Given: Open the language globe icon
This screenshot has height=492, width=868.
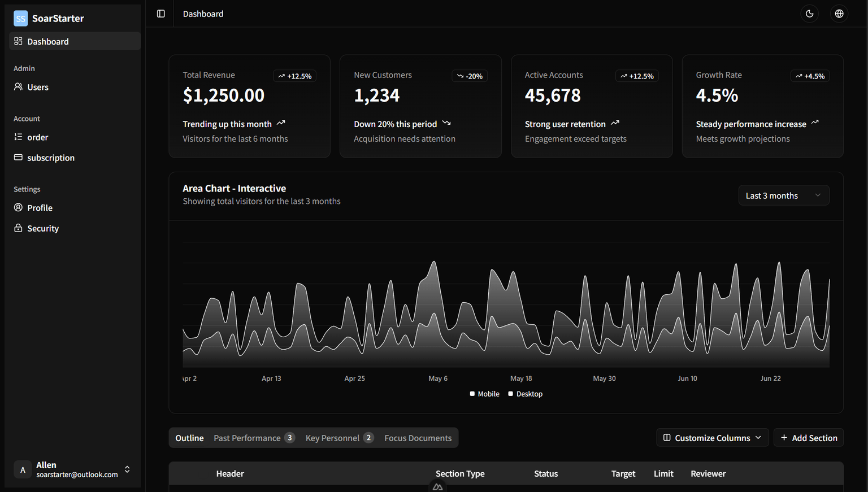Looking at the screenshot, I should pos(839,14).
